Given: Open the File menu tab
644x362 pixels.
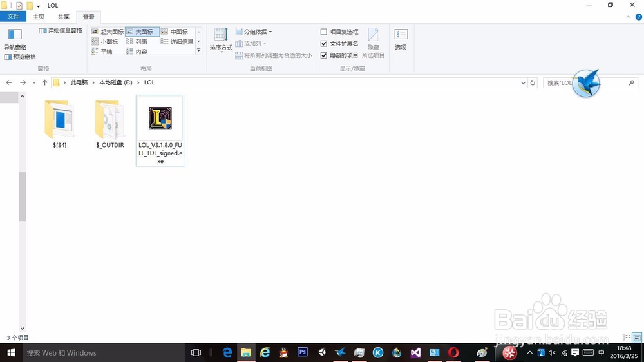Looking at the screenshot, I should click(x=13, y=17).
